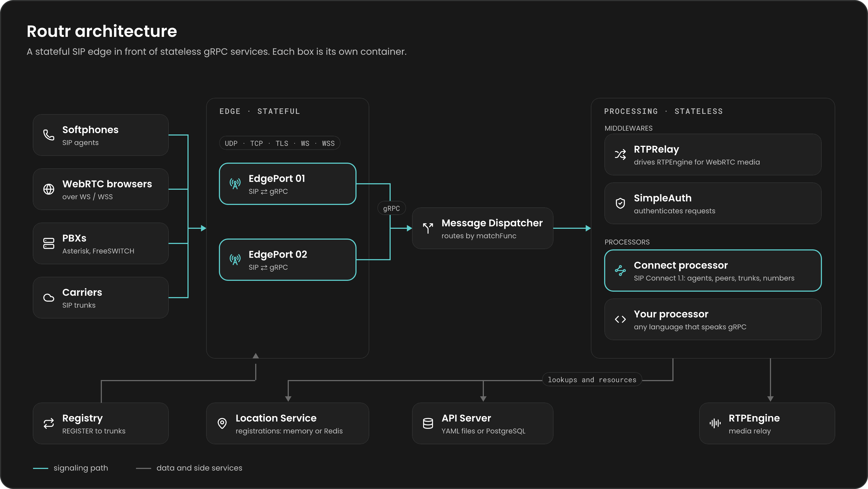Click the 'data and side services' legend entry

[x=189, y=468]
